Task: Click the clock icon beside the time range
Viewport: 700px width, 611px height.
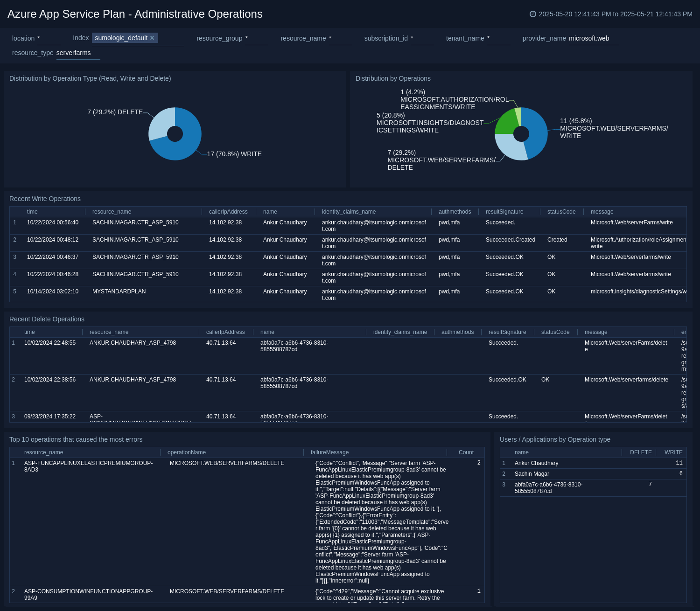Action: click(x=533, y=14)
